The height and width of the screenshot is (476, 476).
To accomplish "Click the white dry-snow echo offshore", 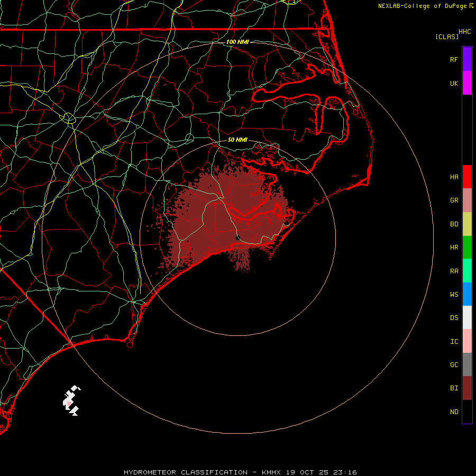I will pos(71,401).
